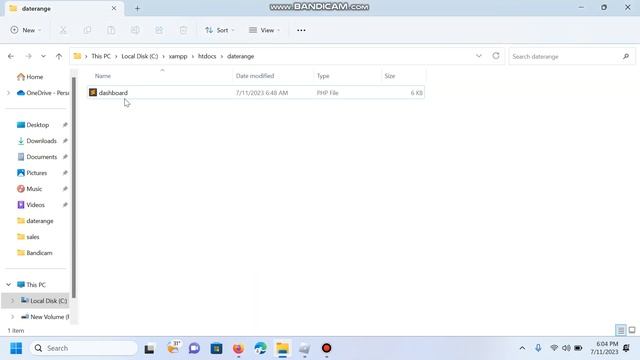Expand the Local Disk (C:) node

pos(13,301)
